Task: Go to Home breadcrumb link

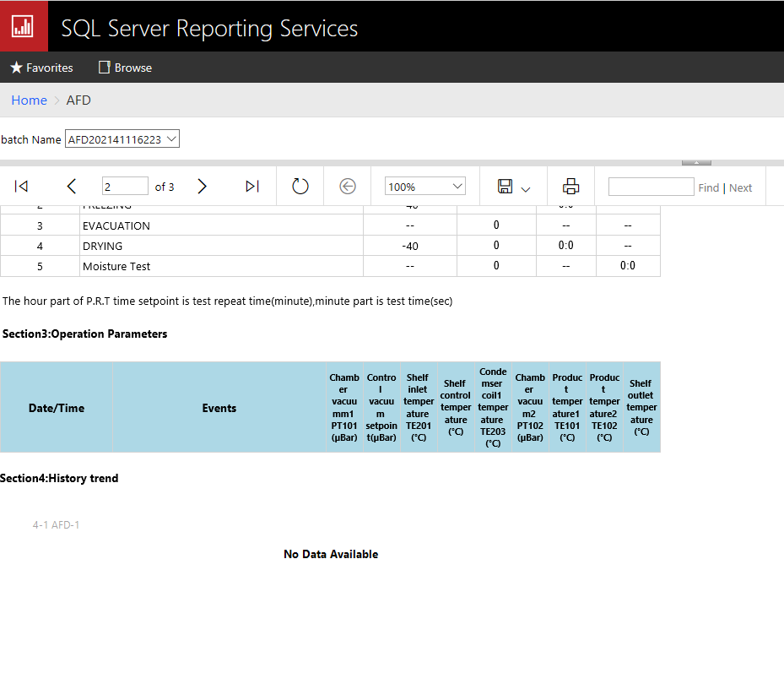Action: 29,100
